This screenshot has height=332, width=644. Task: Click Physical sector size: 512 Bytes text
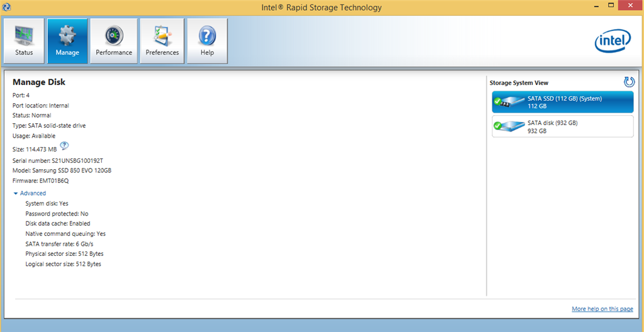65,254
